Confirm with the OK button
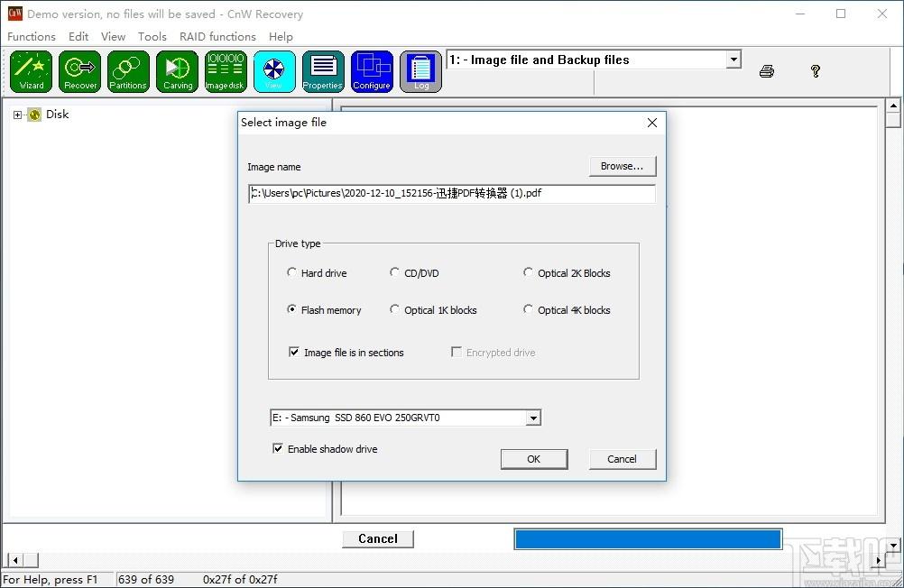 tap(534, 459)
